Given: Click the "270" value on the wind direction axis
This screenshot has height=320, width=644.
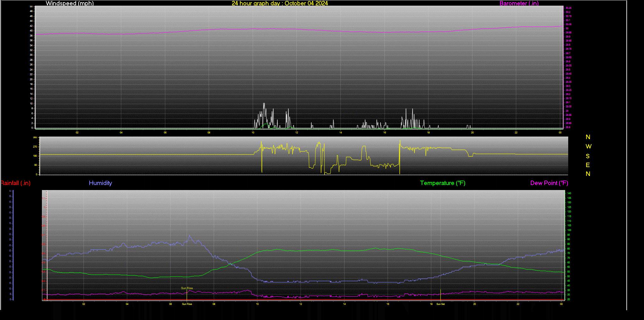Looking at the screenshot, I should point(35,147).
